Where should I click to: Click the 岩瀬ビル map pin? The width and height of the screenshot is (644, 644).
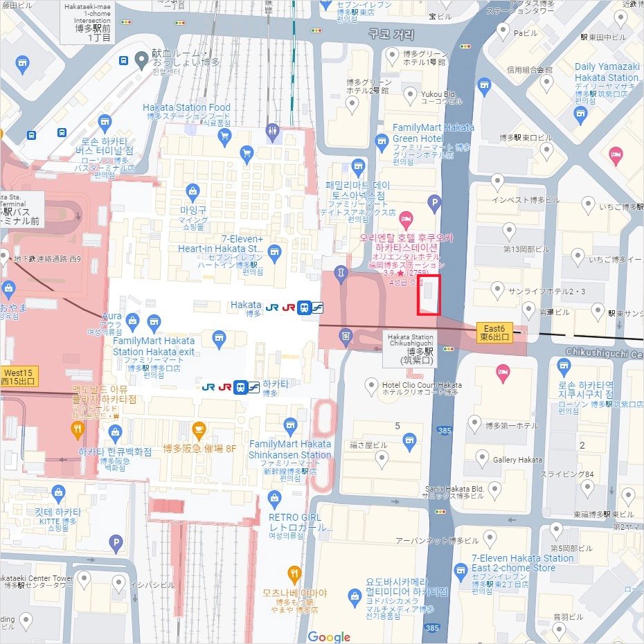pyautogui.click(x=528, y=310)
